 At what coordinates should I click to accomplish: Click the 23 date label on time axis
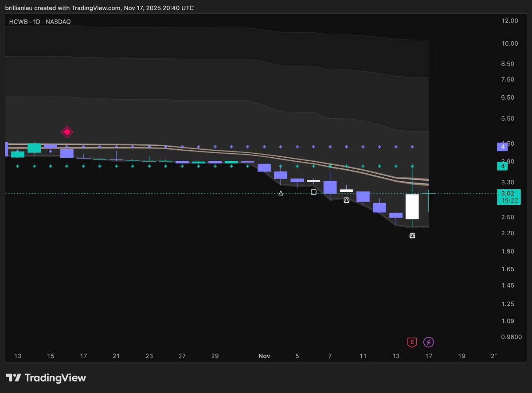(149, 356)
